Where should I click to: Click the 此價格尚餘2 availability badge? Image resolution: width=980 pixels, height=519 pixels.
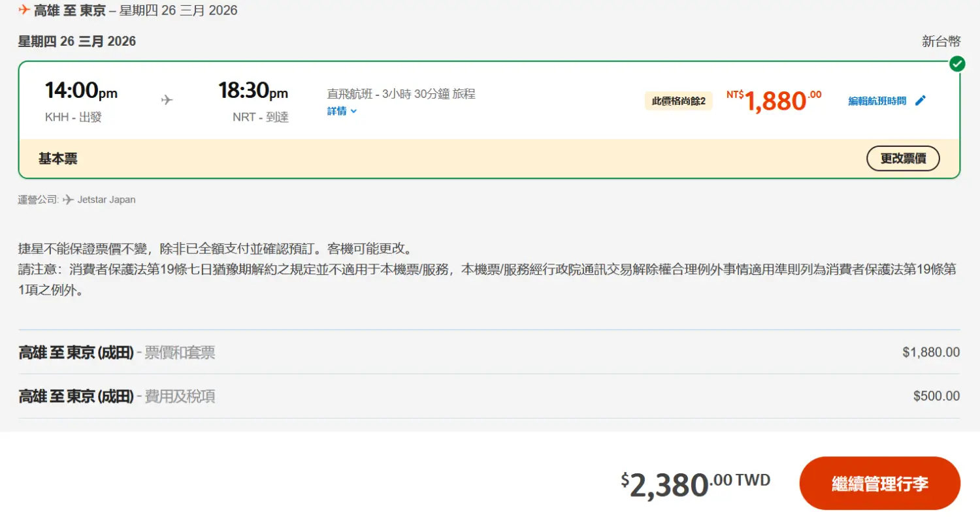pos(678,101)
